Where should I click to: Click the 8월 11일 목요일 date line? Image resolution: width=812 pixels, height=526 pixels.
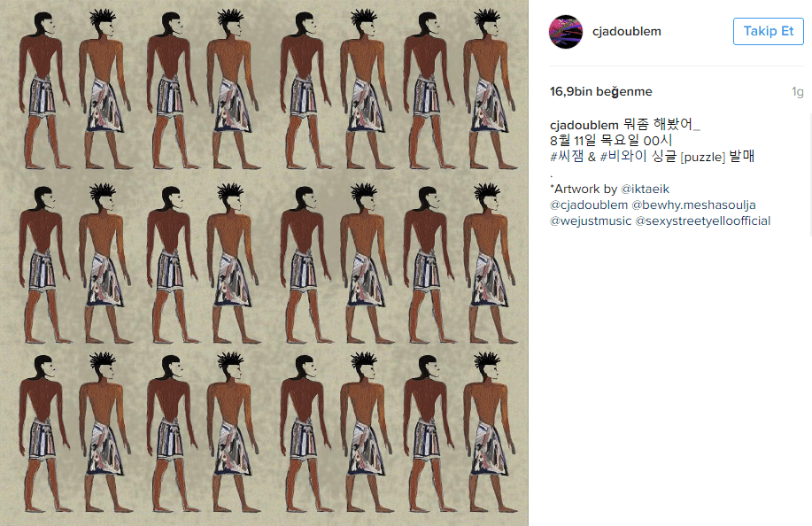611,140
